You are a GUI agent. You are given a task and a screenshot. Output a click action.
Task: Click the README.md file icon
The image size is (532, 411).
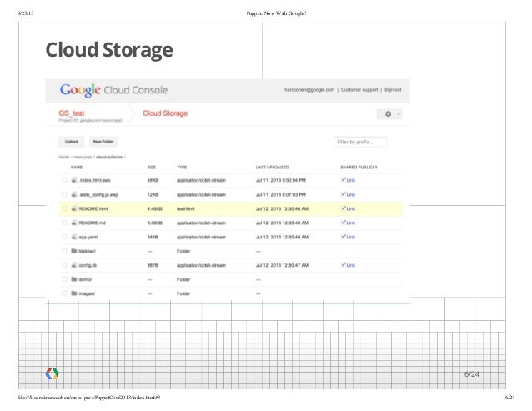[74, 223]
